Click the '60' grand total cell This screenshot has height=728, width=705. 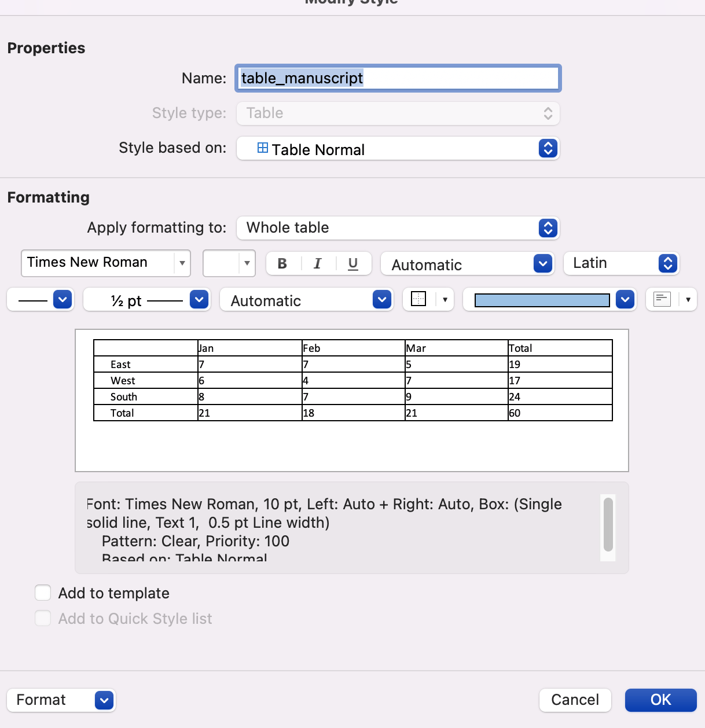515,413
